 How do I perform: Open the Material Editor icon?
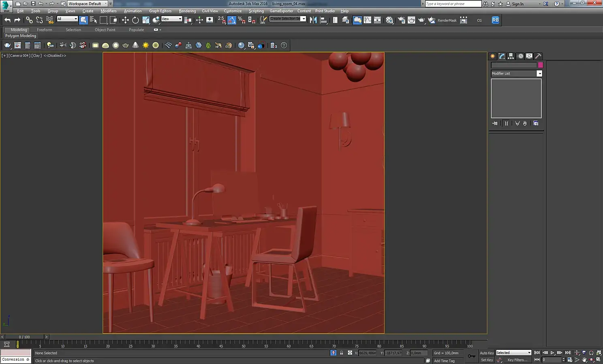point(389,20)
